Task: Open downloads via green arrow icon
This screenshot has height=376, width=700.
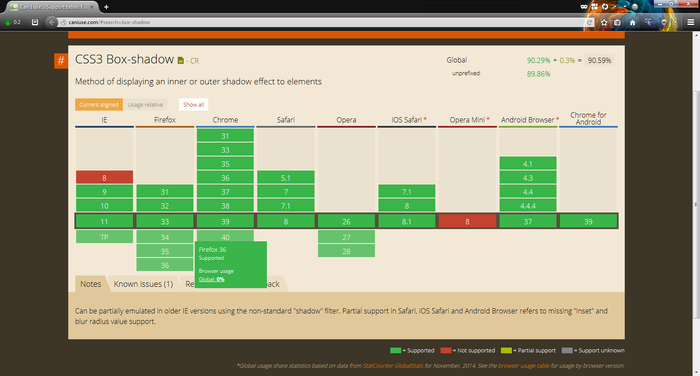Action: tap(8, 22)
